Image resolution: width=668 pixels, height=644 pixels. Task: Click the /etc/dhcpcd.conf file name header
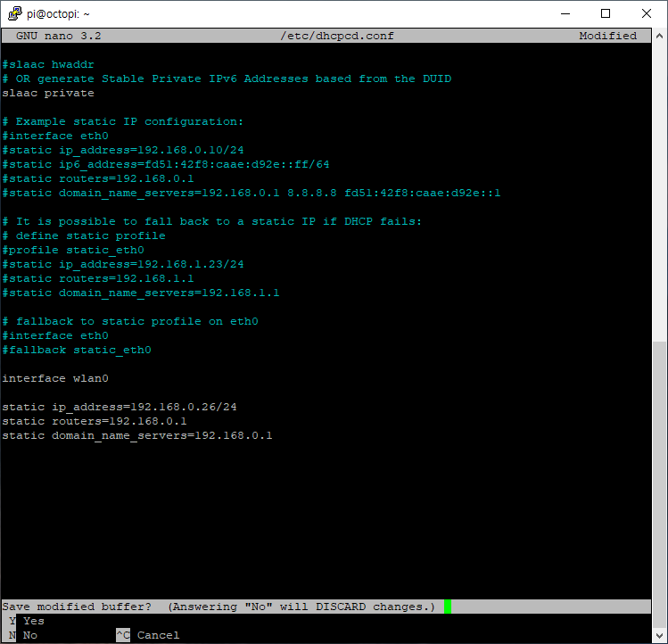pyautogui.click(x=337, y=36)
